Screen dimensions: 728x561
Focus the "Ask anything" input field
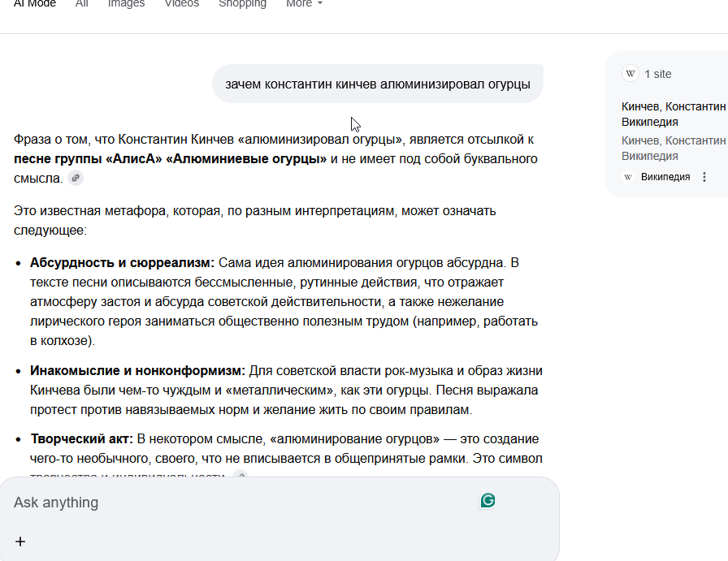(244, 503)
